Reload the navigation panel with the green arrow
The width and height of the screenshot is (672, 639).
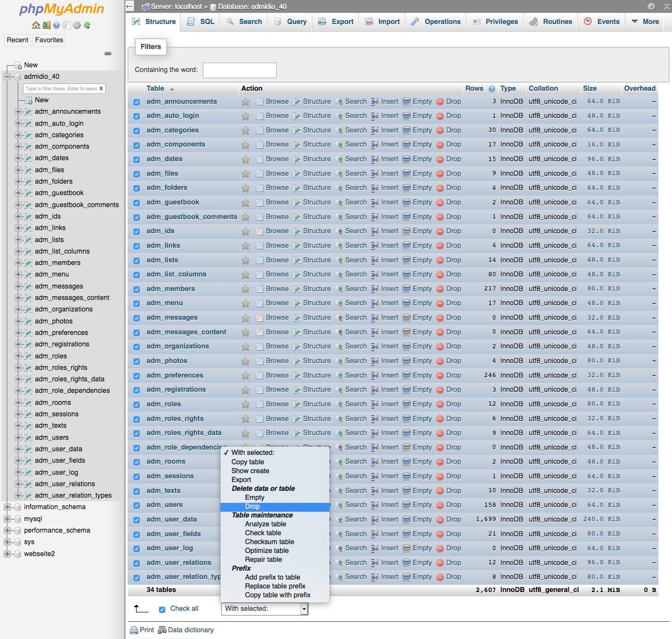[x=87, y=25]
